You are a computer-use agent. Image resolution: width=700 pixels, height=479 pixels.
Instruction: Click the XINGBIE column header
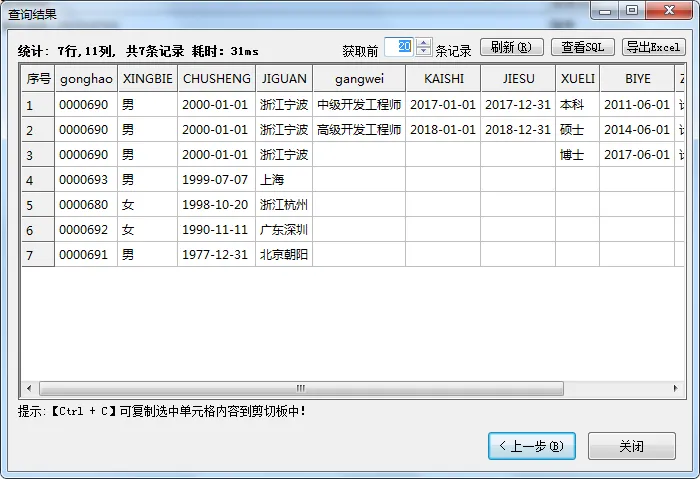147,78
